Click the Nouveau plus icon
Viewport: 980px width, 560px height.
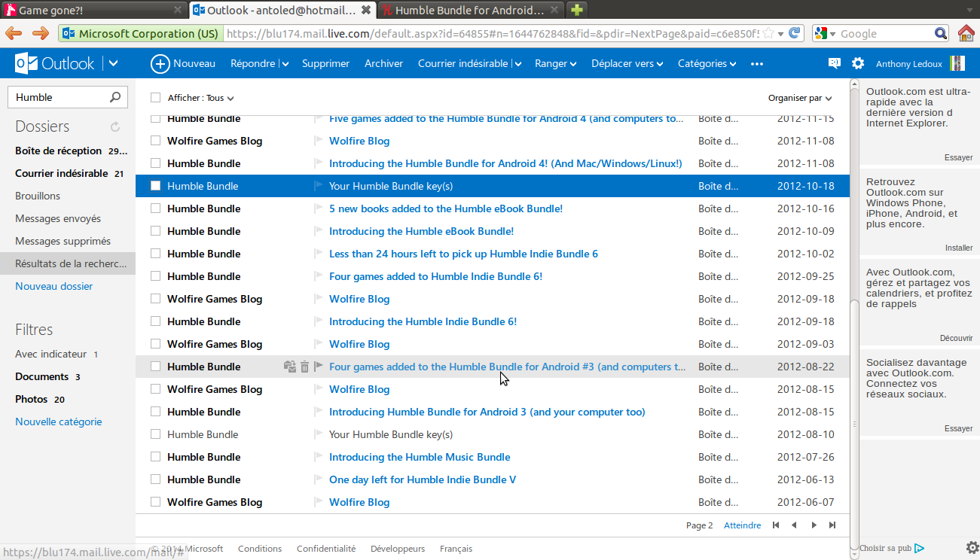tap(160, 64)
